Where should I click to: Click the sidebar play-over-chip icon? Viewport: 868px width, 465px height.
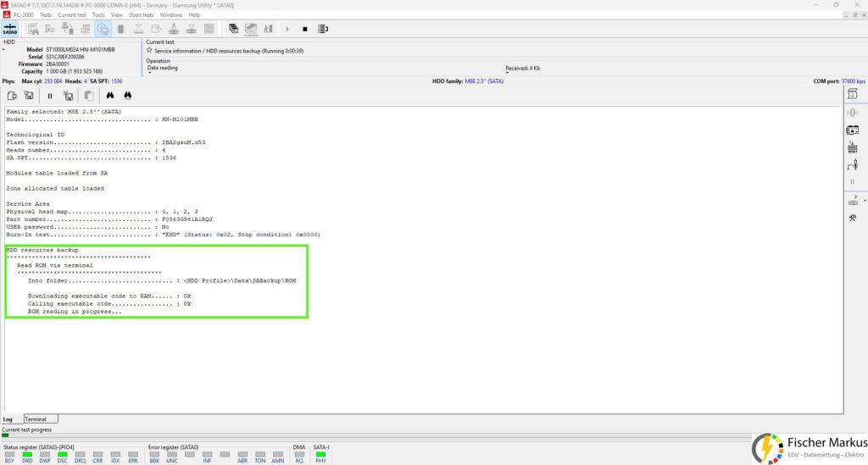pos(853,200)
